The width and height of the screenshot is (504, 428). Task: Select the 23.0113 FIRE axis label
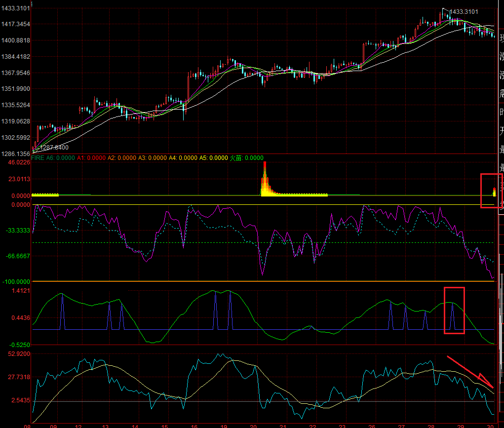click(19, 179)
